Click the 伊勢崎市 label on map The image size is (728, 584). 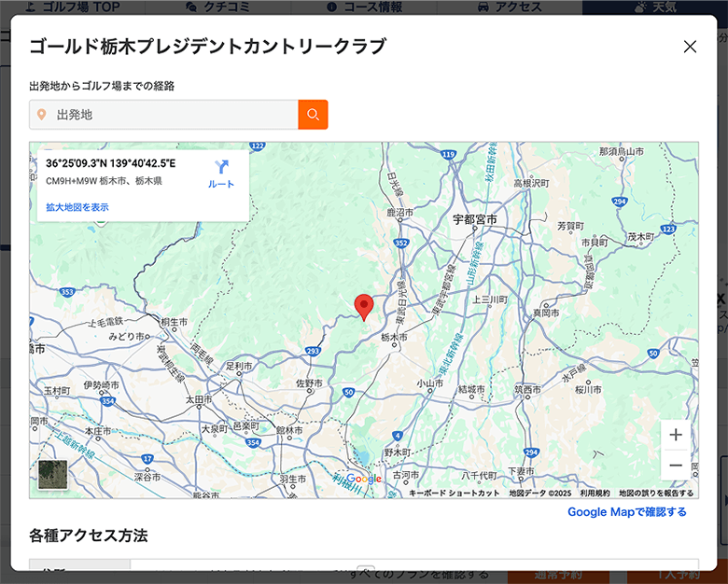tap(101, 385)
